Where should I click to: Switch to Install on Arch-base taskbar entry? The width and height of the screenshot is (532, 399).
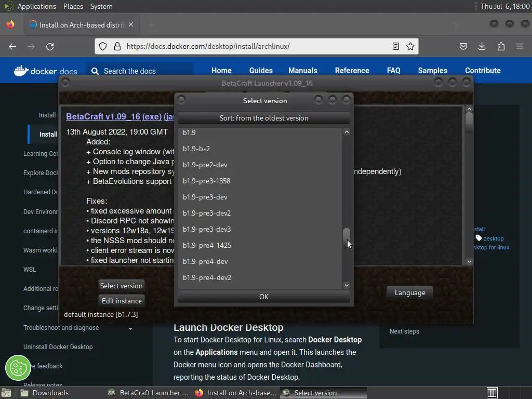pyautogui.click(x=236, y=393)
